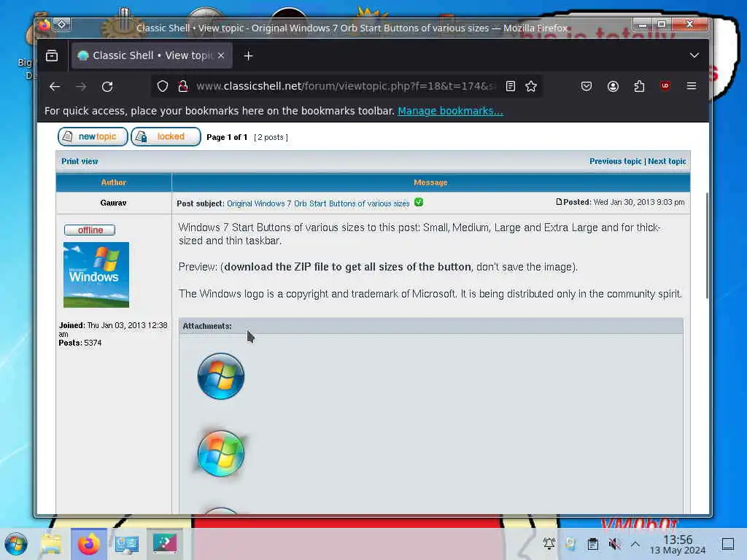Select the Classic Shell View topic tab
The image size is (747, 560).
(x=152, y=55)
